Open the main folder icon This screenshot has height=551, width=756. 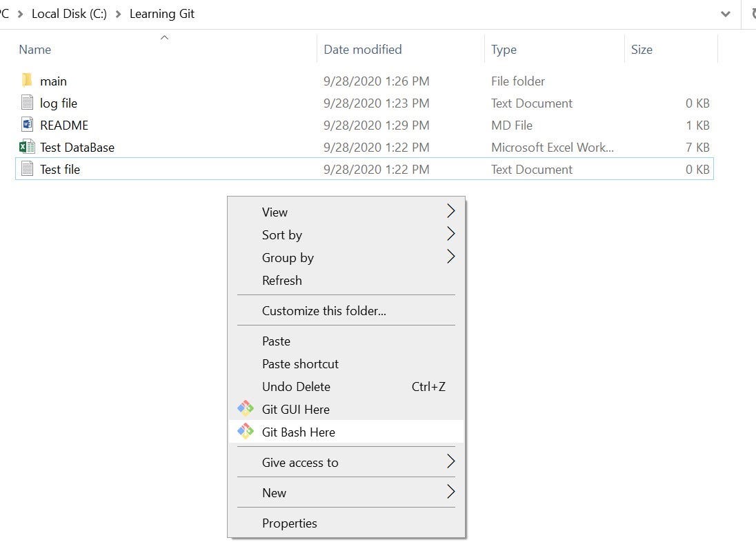pos(28,81)
